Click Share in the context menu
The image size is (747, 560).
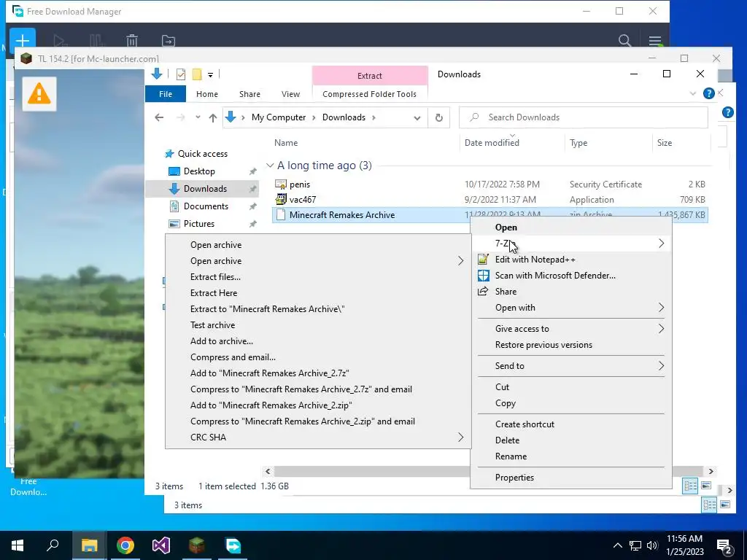[x=506, y=292]
